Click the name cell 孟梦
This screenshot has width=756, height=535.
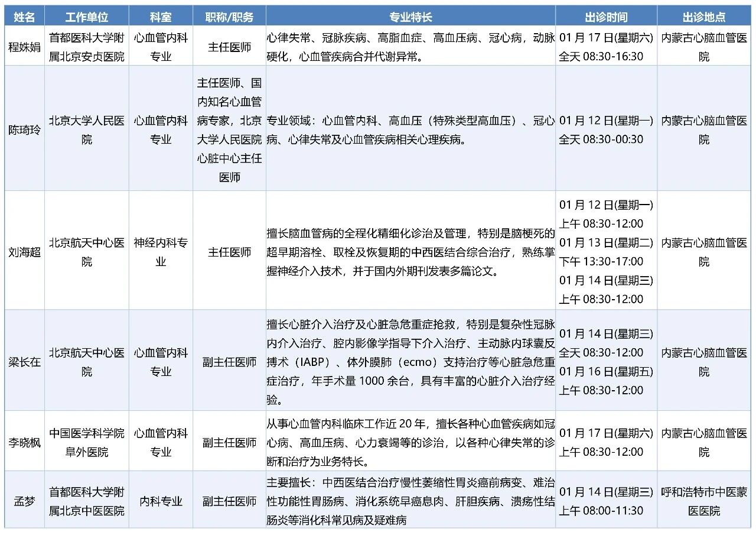(24, 501)
